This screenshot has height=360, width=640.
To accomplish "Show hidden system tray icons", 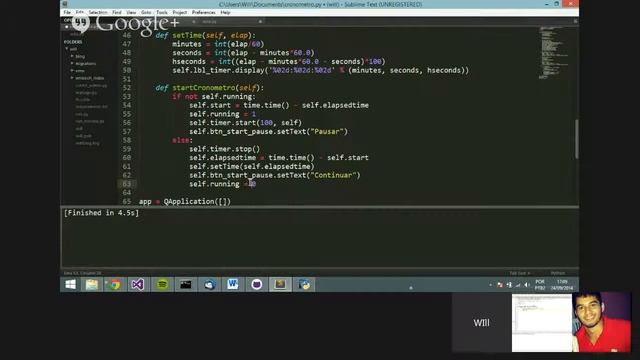I will (x=491, y=285).
